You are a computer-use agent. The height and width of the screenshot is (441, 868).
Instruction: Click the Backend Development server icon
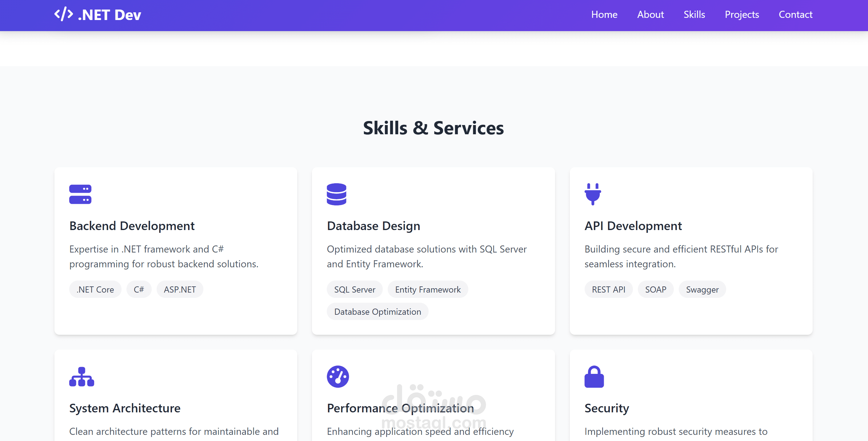tap(80, 195)
